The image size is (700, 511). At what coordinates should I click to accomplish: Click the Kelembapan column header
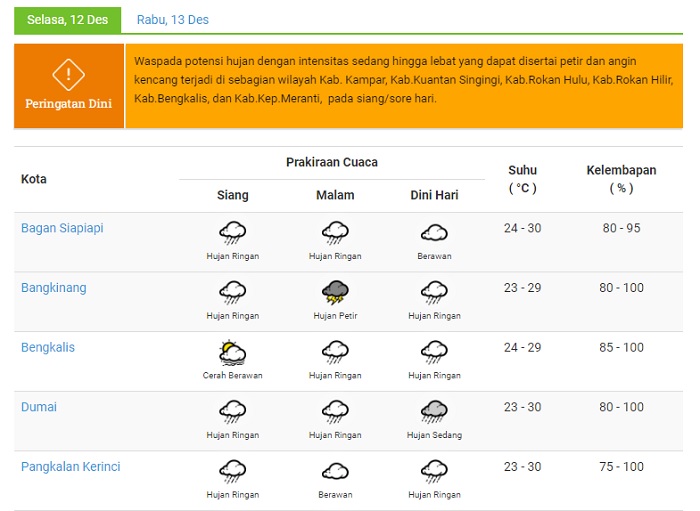621,179
